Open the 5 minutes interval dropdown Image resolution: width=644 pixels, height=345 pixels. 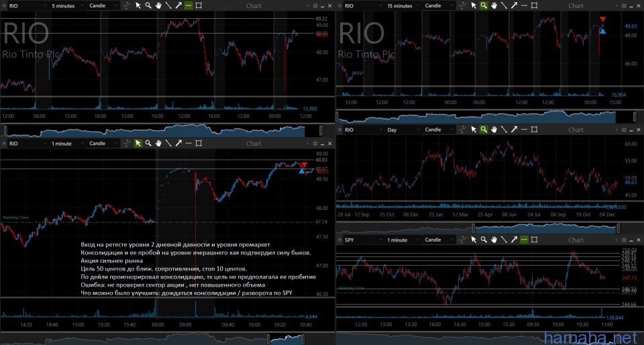pos(67,6)
